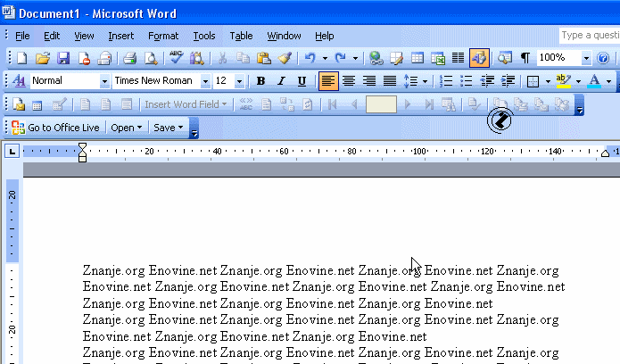The height and width of the screenshot is (364, 620).
Task: Toggle the highlighted Drawing toolbar button
Action: click(x=479, y=58)
